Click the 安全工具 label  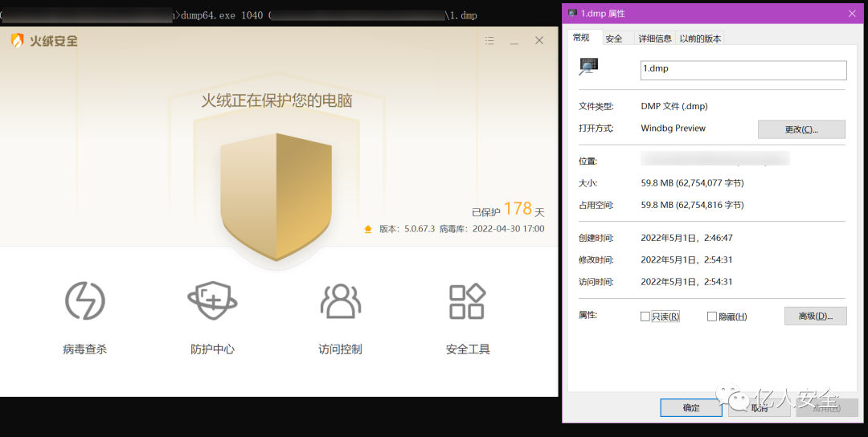468,349
